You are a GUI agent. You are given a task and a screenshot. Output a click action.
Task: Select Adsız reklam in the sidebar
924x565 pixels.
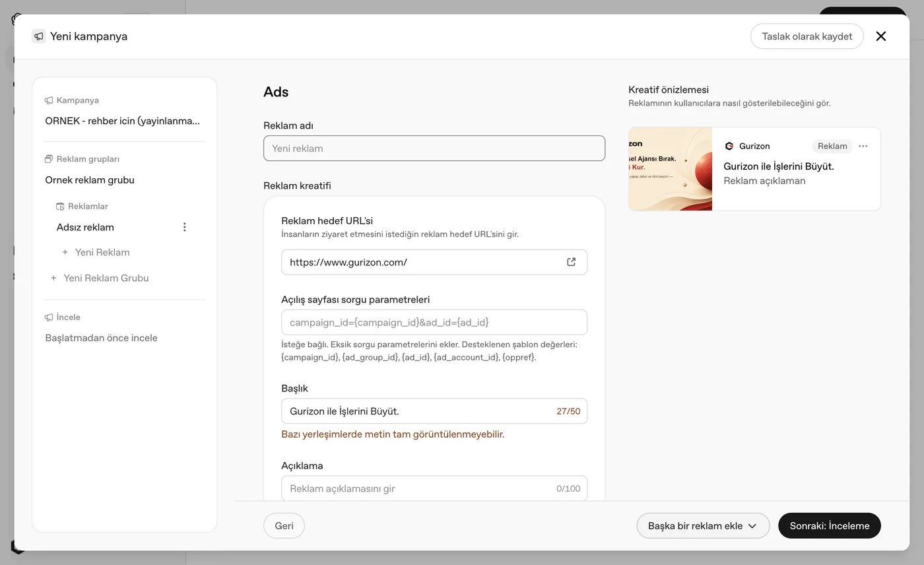pyautogui.click(x=85, y=227)
